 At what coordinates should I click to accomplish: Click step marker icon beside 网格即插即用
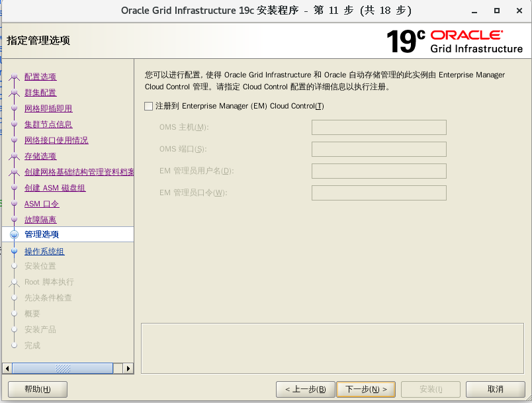(x=15, y=109)
